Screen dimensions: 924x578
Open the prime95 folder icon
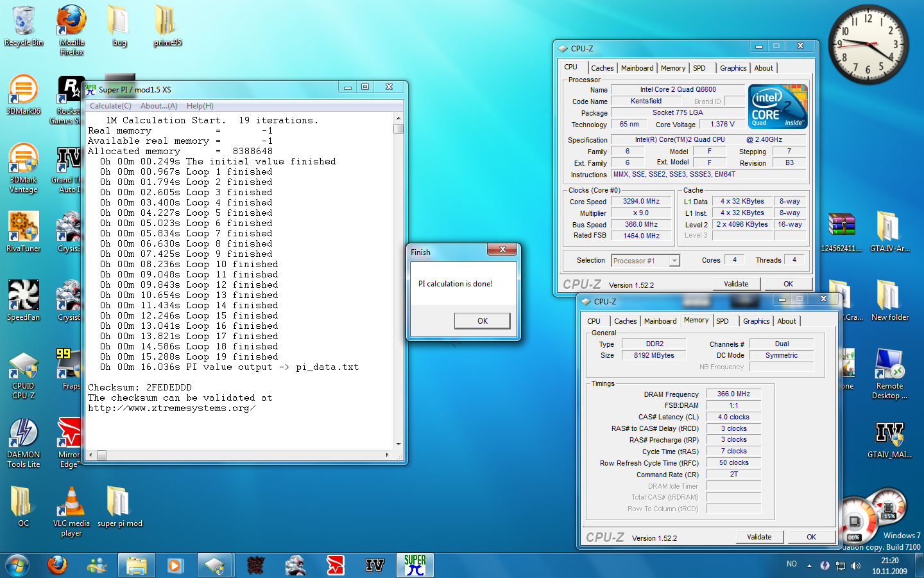pos(167,26)
